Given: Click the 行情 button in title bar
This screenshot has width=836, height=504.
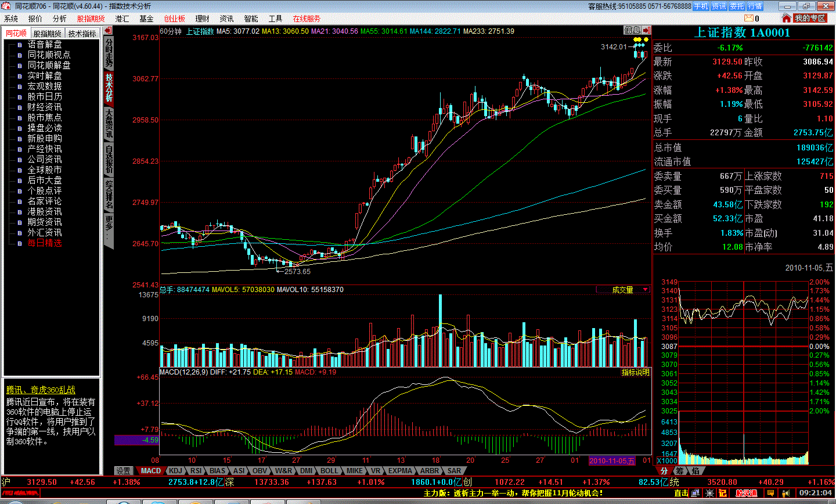Looking at the screenshot, I should pos(755,6).
